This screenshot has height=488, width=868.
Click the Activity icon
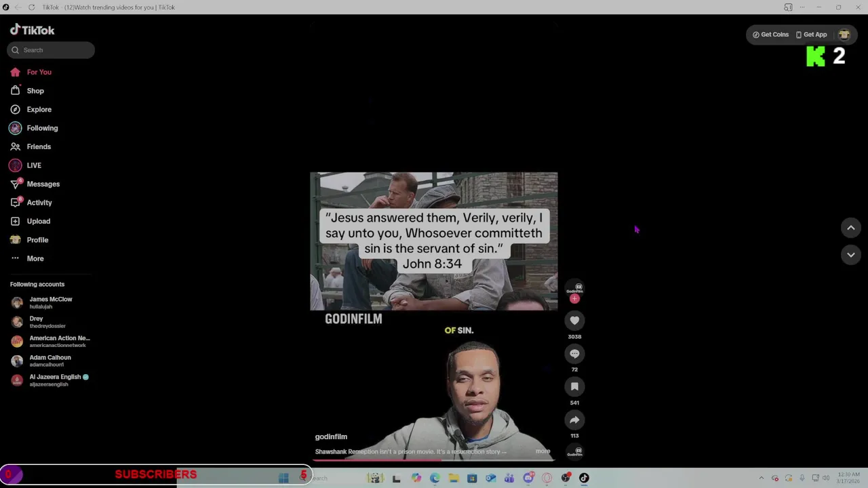coord(15,203)
